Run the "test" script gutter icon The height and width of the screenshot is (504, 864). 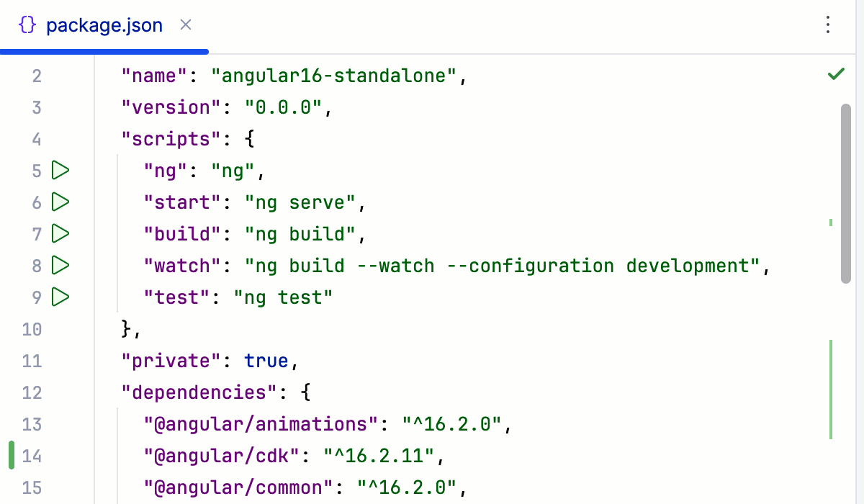point(60,297)
